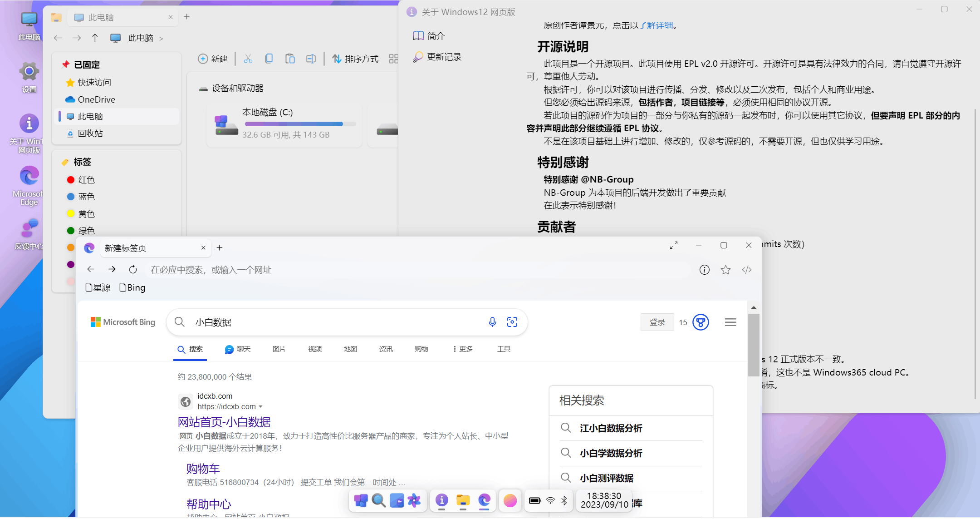Open the 排序方式 sort menu

point(355,59)
